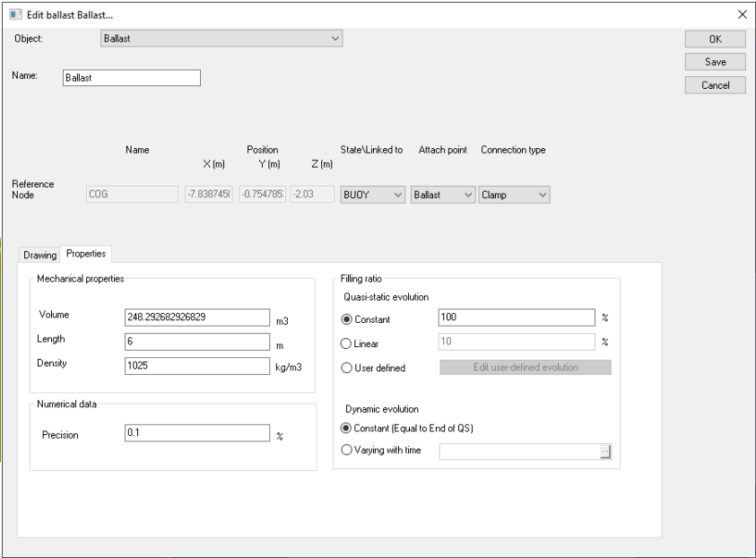Select the Properties tab

tap(84, 255)
